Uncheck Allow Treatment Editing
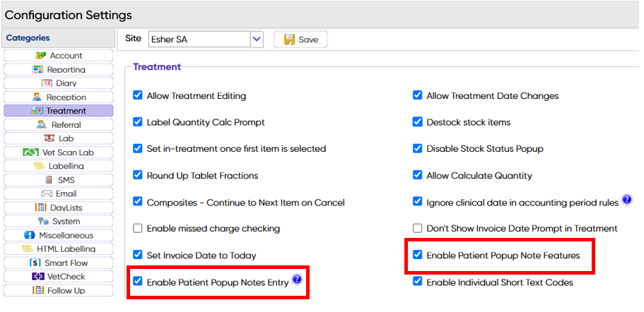This screenshot has height=312, width=644. click(138, 95)
